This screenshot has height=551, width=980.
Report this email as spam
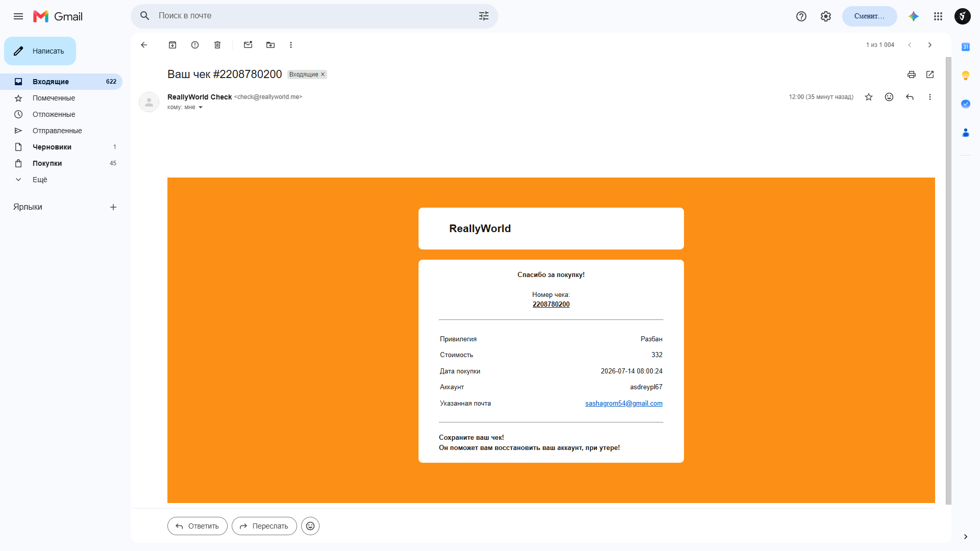(x=195, y=45)
